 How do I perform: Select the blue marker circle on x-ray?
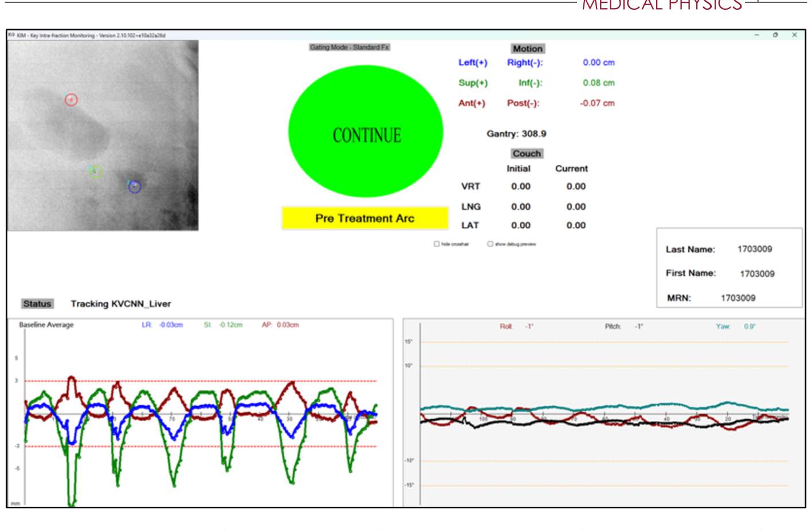[135, 187]
